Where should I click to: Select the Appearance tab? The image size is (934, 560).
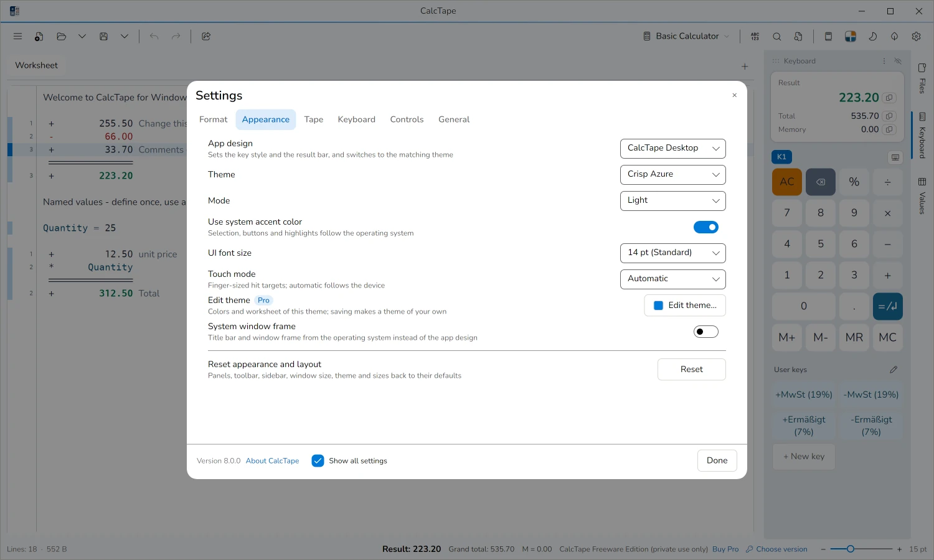(266, 119)
